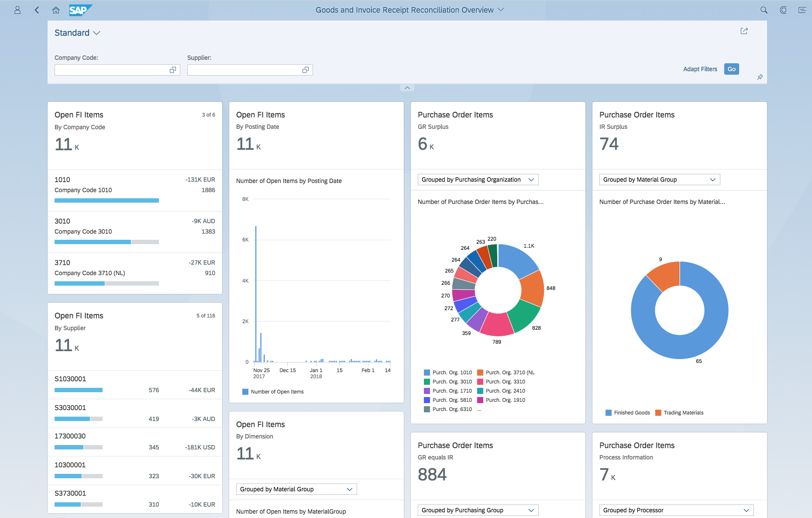Click the Company Code 1010 progress bar
This screenshot has width=812, height=518.
[x=107, y=200]
